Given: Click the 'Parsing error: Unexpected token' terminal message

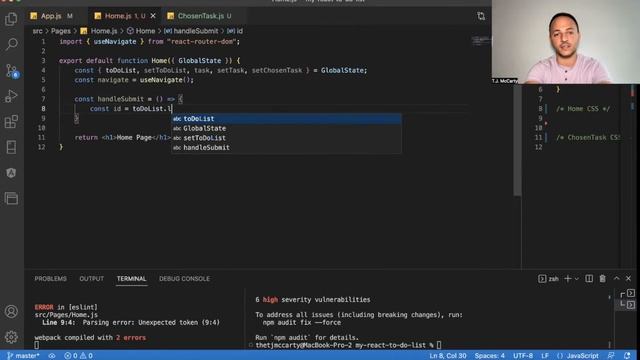Looking at the screenshot, I should (151, 322).
